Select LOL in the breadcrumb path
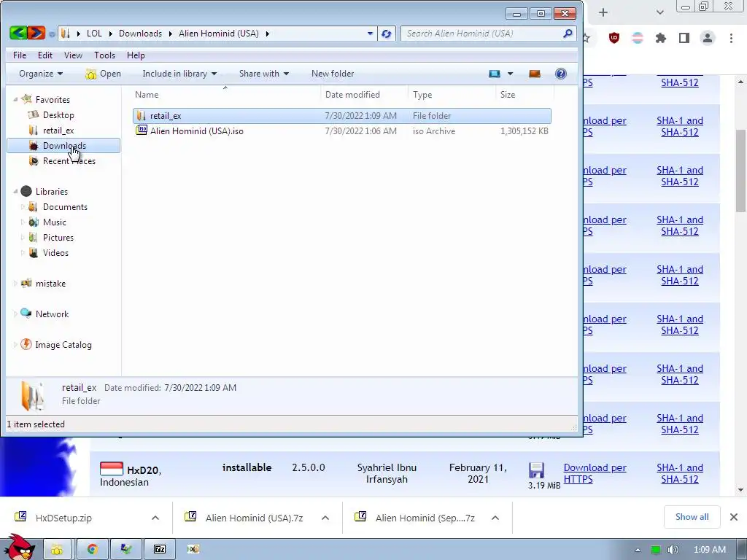Viewport: 747px width, 560px height. [94, 34]
